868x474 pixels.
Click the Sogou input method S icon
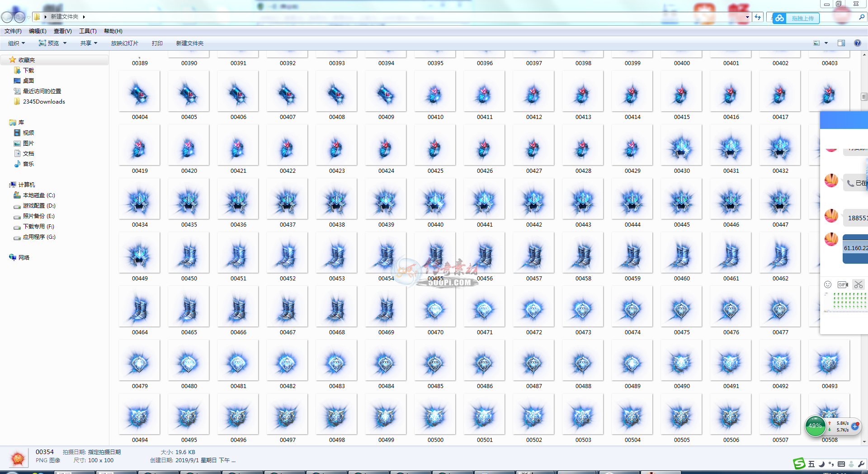799,464
